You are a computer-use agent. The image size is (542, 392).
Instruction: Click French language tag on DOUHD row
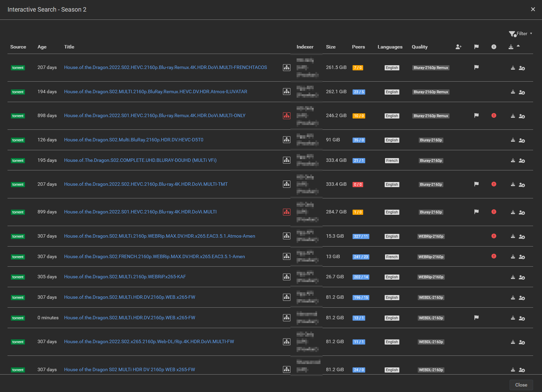[x=392, y=160]
